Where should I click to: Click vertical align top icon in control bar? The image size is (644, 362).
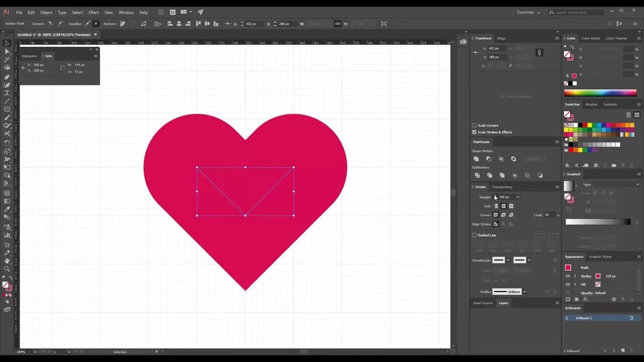tap(198, 24)
